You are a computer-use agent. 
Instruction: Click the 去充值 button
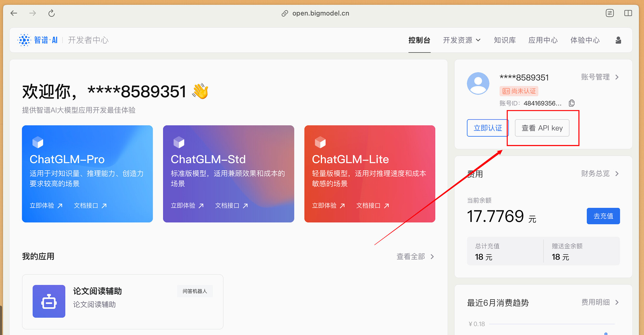[603, 216]
